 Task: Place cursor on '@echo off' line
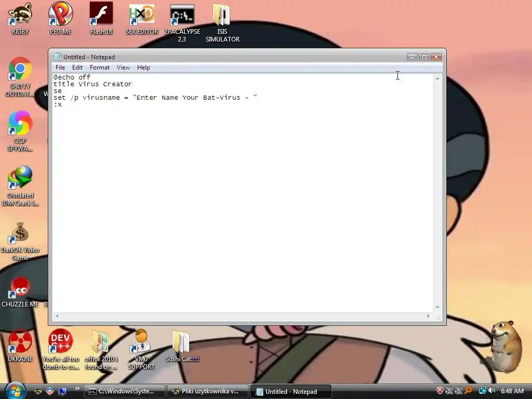tap(72, 77)
